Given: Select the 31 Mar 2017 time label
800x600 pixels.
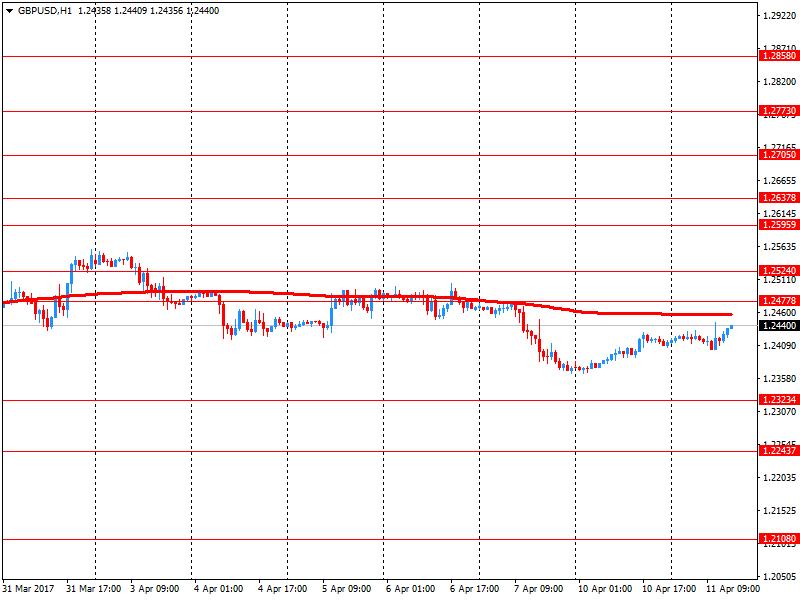Looking at the screenshot, I should (x=28, y=589).
